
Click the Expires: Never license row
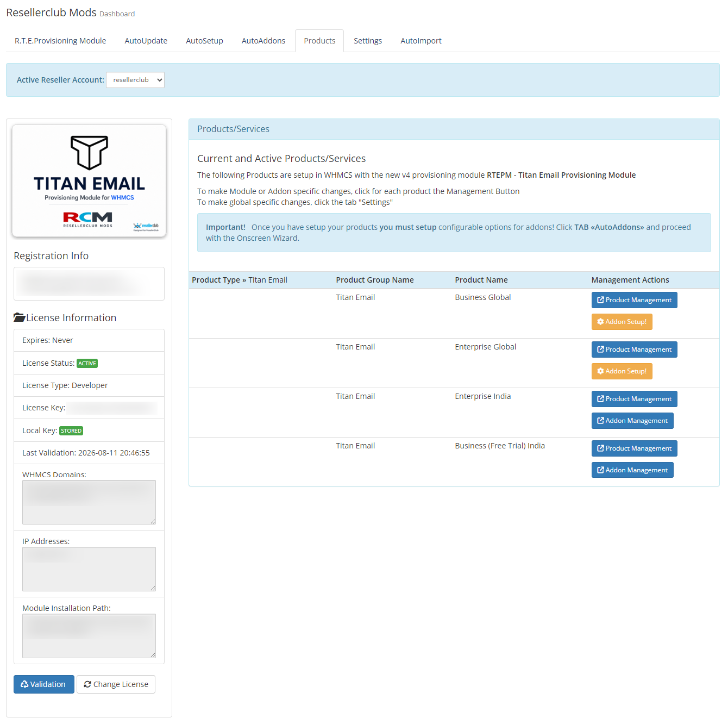click(89, 340)
